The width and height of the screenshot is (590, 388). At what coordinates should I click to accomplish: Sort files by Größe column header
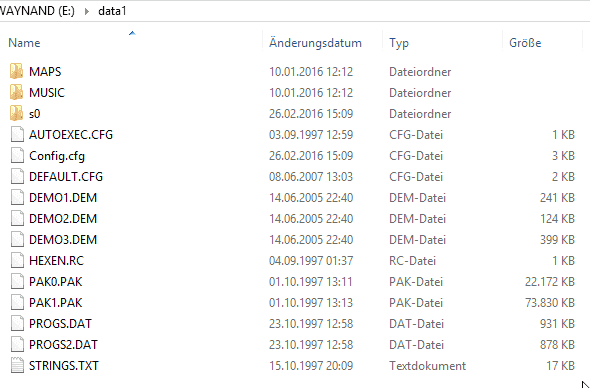pos(525,43)
